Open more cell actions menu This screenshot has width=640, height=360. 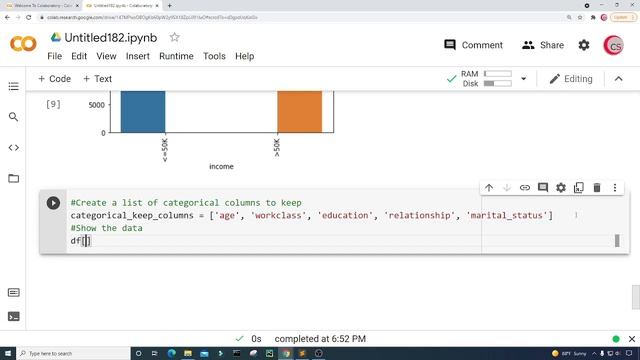[x=615, y=188]
